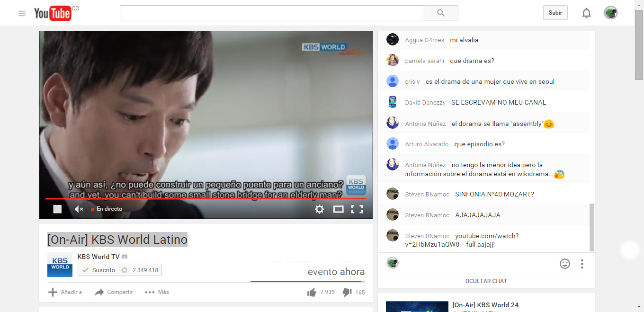Click Arturo Alvarado's chat avatar

click(393, 143)
